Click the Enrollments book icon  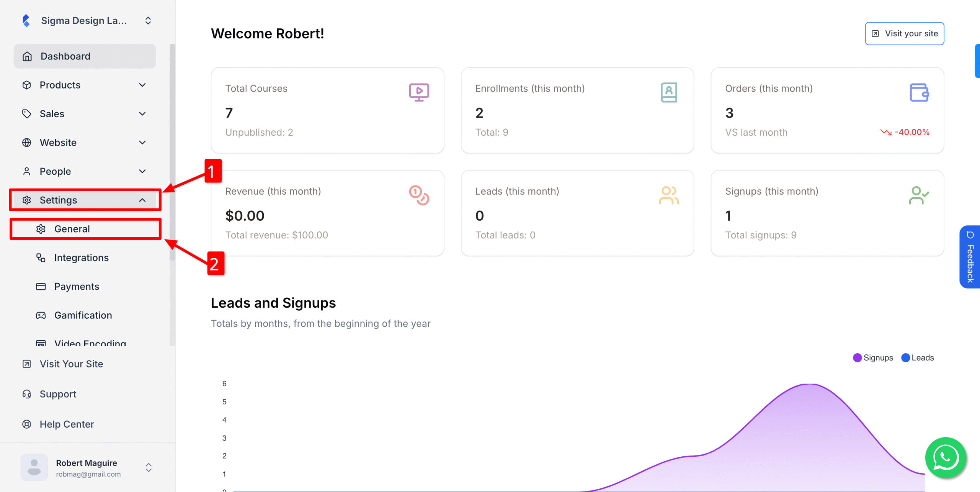[669, 92]
